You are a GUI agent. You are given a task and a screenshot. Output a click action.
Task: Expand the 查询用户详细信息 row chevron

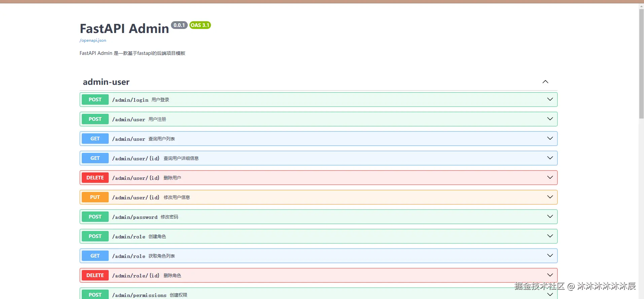(x=550, y=158)
